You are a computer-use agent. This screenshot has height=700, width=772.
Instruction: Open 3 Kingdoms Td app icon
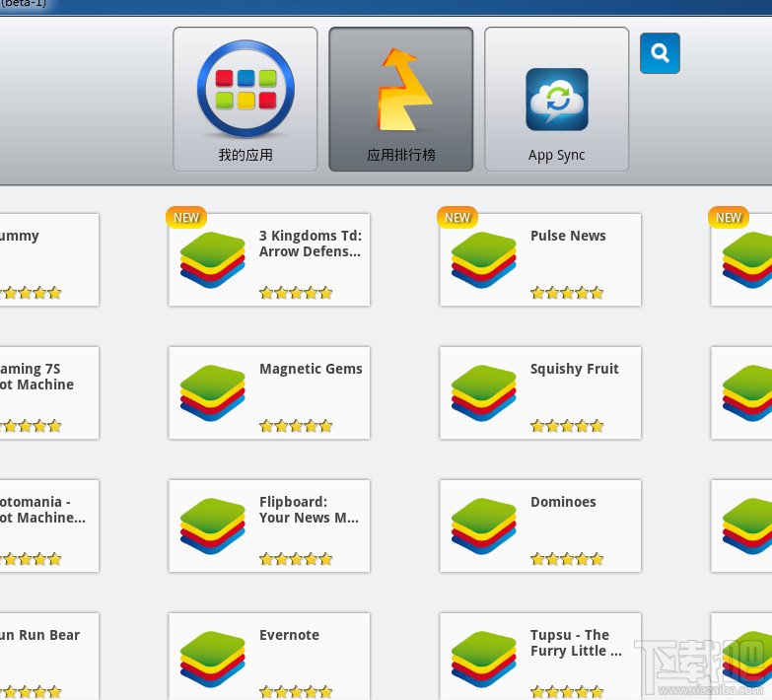212,259
